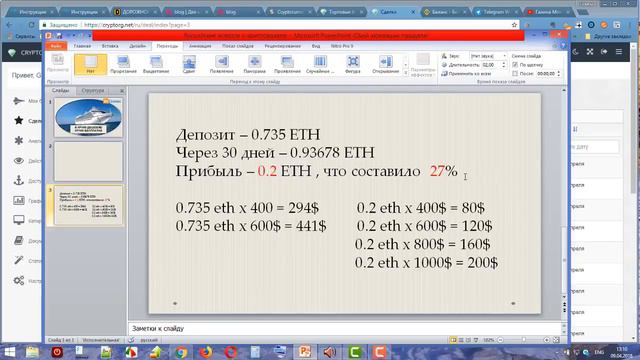Fit slide to current window button
Viewport: 640px width, 360px height.
[556, 340]
